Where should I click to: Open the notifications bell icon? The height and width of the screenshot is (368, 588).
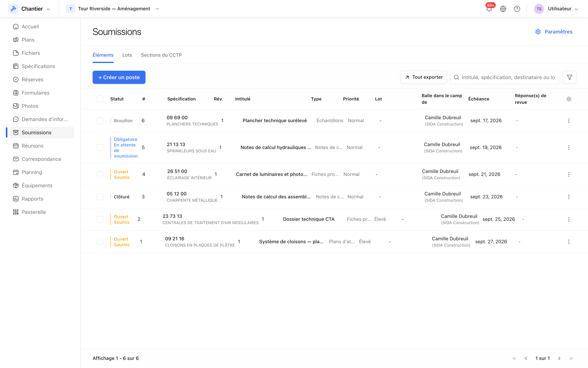point(489,9)
